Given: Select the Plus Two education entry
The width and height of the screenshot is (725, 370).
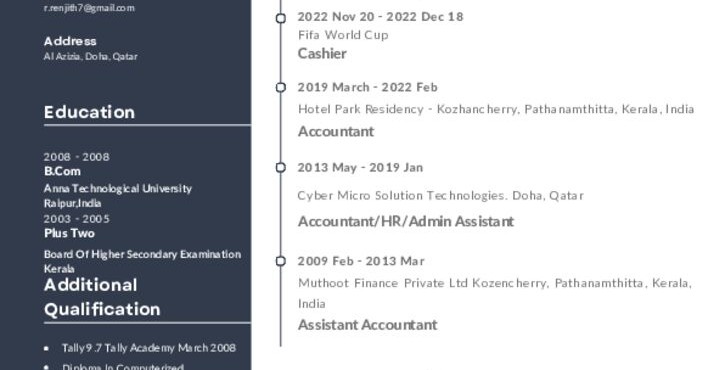Looking at the screenshot, I should pos(69,233).
